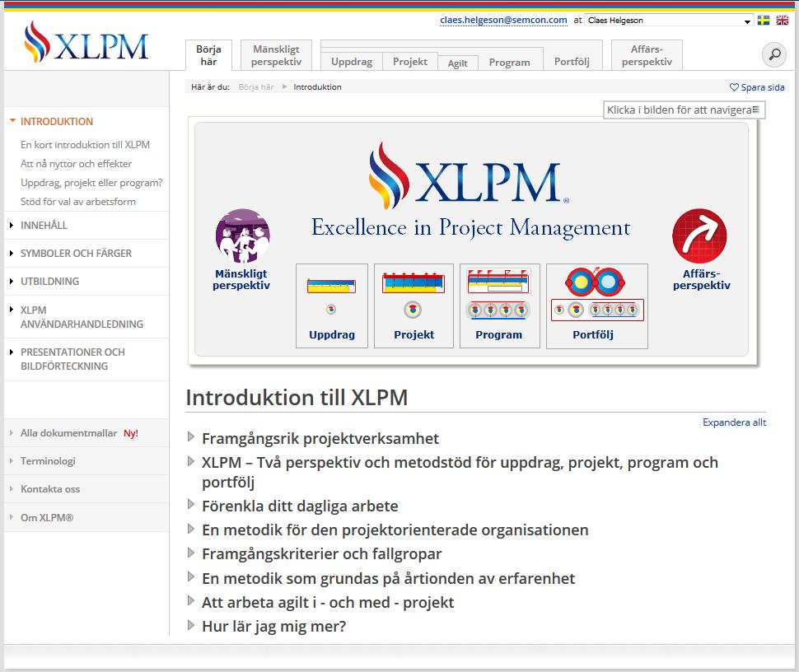The image size is (799, 672).
Task: Select the Program diagram tile
Action: pos(499,306)
